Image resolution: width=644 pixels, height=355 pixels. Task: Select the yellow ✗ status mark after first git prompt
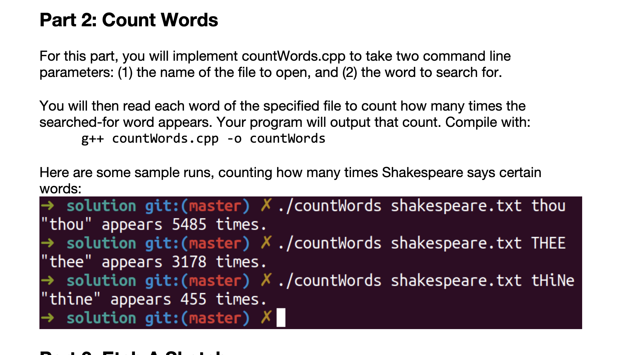[x=265, y=206]
